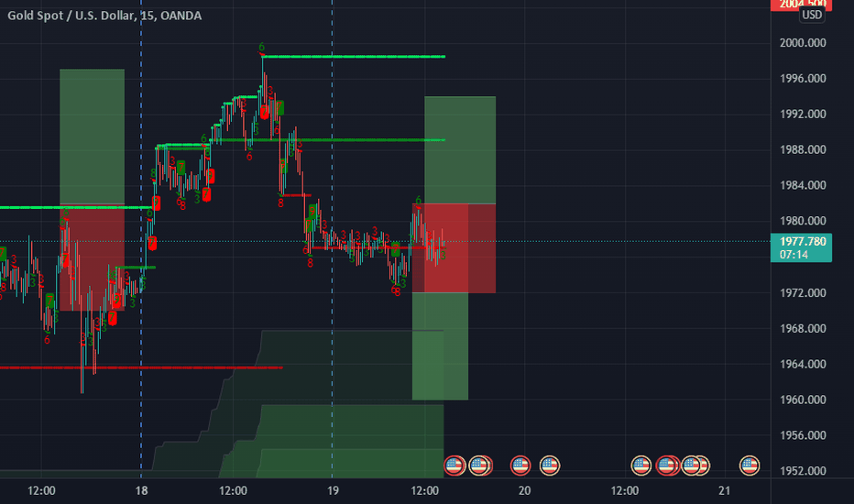Image resolution: width=854 pixels, height=504 pixels.
Task: Click the 12:00 label between dates 18 and 19
Action: tap(233, 491)
